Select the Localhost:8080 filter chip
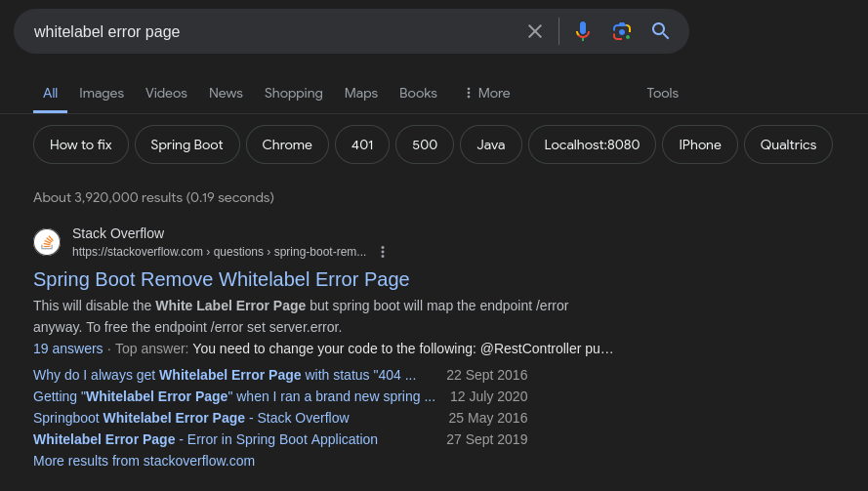This screenshot has height=491, width=868. click(592, 144)
